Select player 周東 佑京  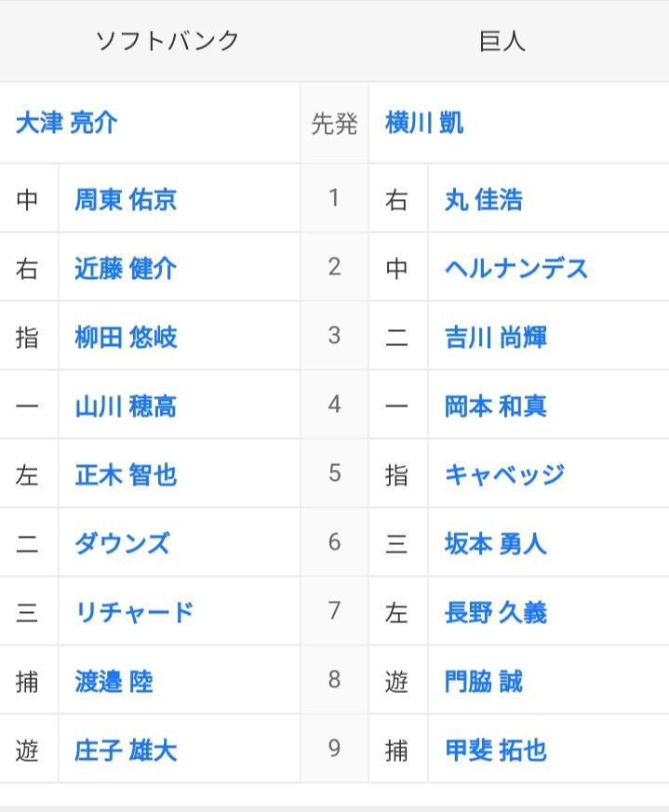point(126,200)
